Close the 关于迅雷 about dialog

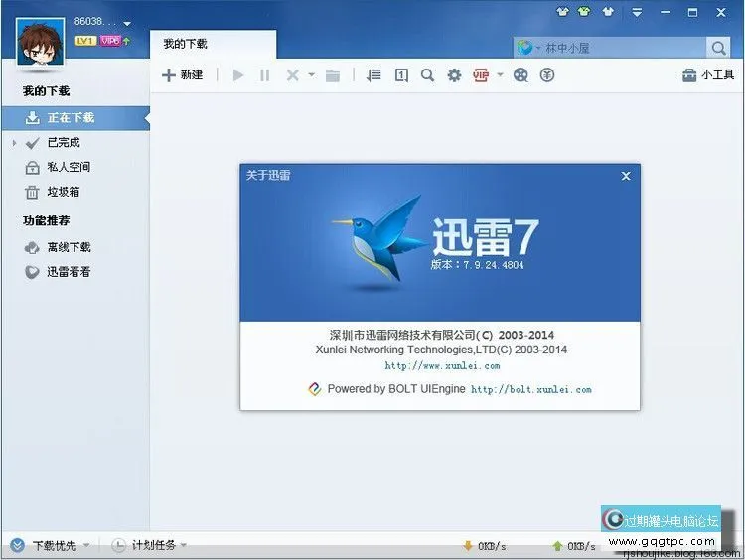(626, 176)
